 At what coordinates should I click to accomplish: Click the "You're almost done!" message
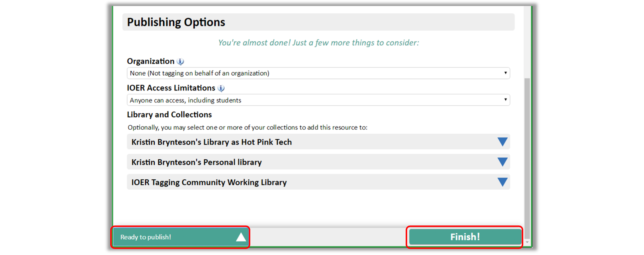(x=318, y=43)
